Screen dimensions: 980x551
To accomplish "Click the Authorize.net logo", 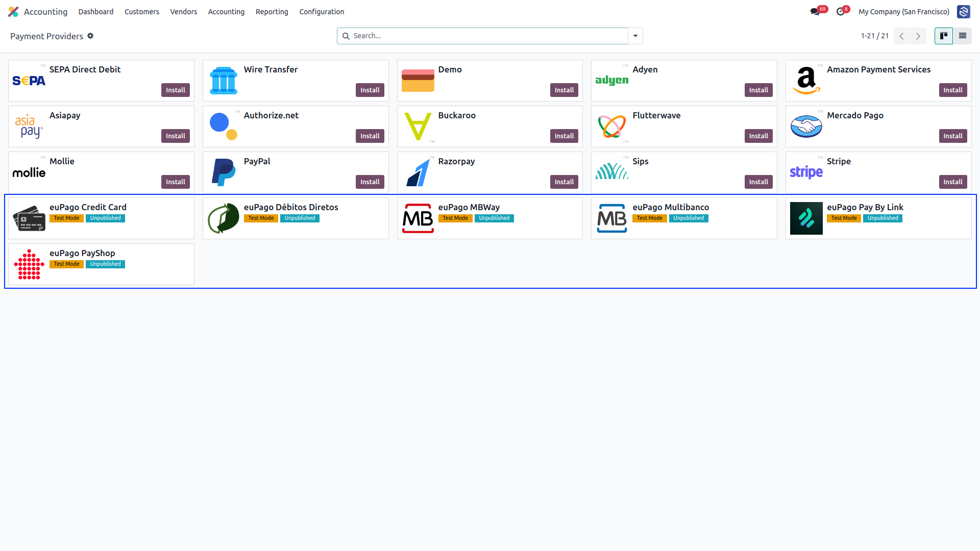I will (224, 127).
